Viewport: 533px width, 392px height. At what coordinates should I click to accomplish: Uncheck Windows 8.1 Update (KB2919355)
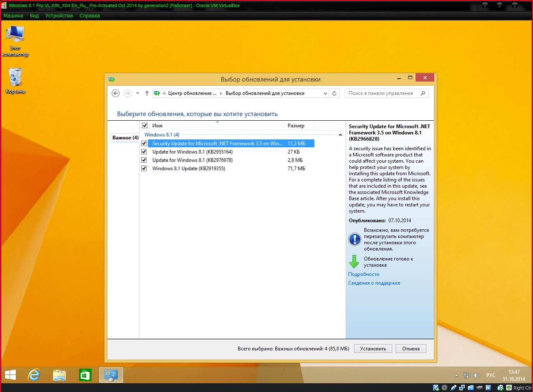[144, 168]
